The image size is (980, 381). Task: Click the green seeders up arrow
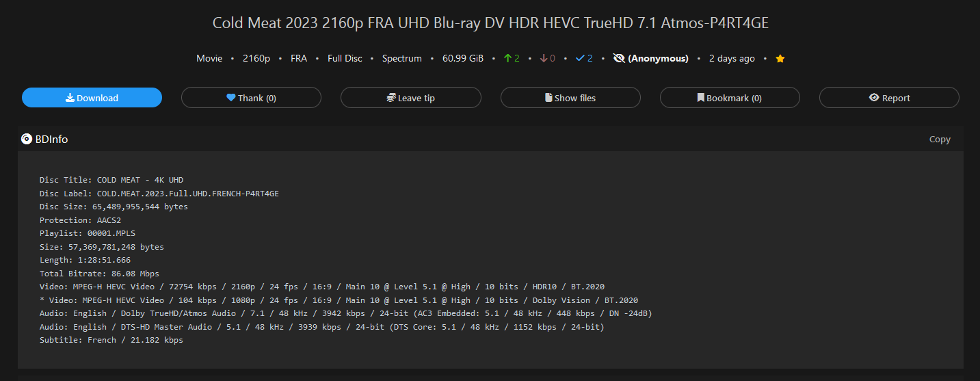(x=507, y=59)
